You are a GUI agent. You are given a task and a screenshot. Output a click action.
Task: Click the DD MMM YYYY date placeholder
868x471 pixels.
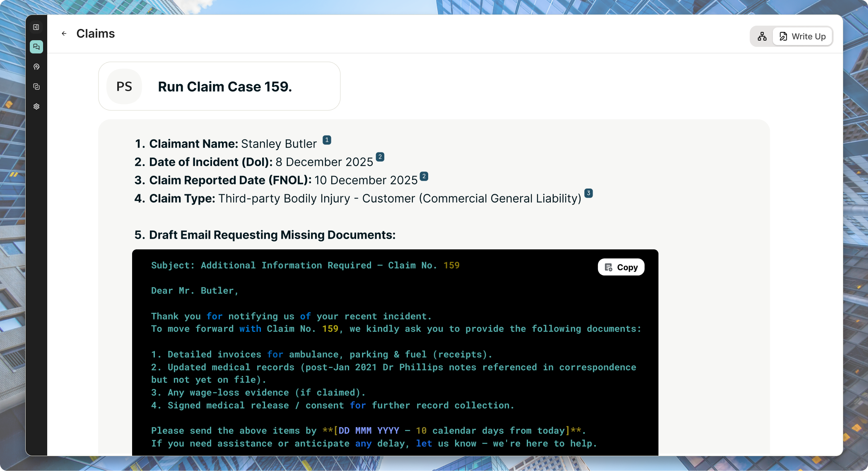[x=369, y=431]
